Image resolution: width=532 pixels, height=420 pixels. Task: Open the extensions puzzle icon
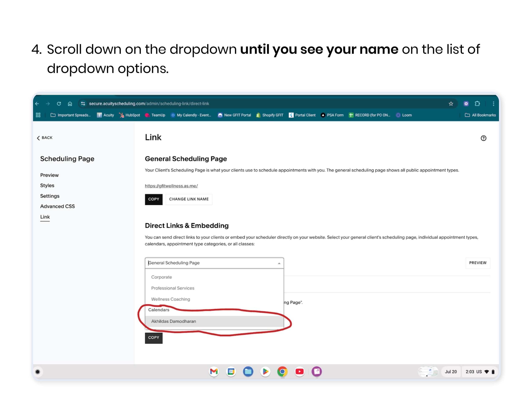[x=477, y=104]
